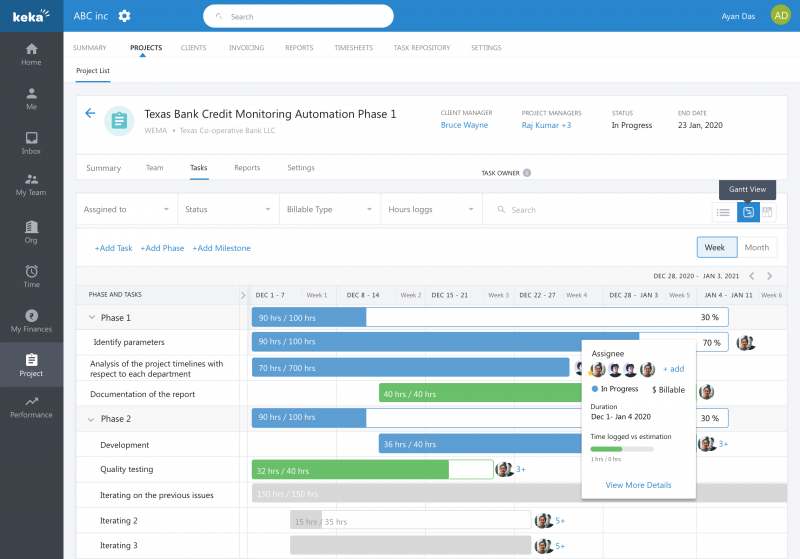This screenshot has height=559, width=800.
Task: Click the Development task bar
Action: click(480, 444)
